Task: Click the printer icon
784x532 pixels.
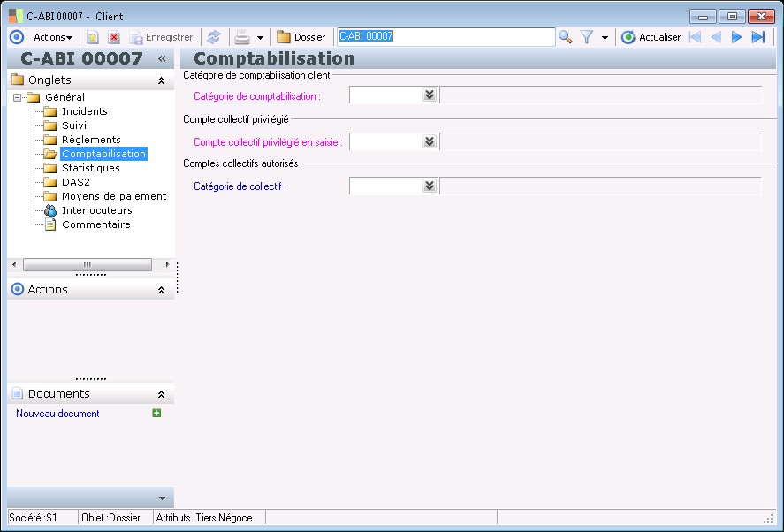Action: pyautogui.click(x=242, y=37)
